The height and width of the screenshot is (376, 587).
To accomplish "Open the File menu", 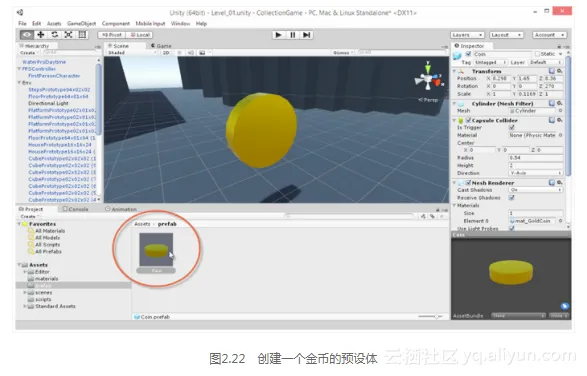I will (22, 24).
